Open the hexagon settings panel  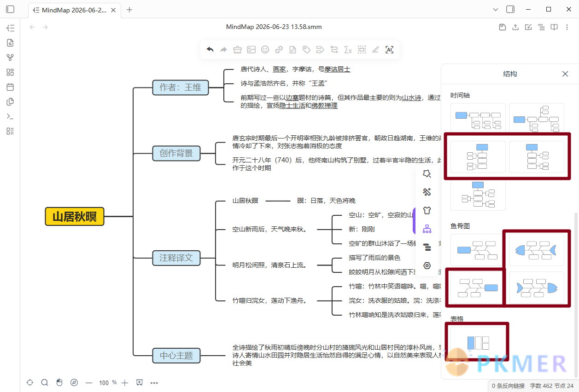click(x=427, y=265)
